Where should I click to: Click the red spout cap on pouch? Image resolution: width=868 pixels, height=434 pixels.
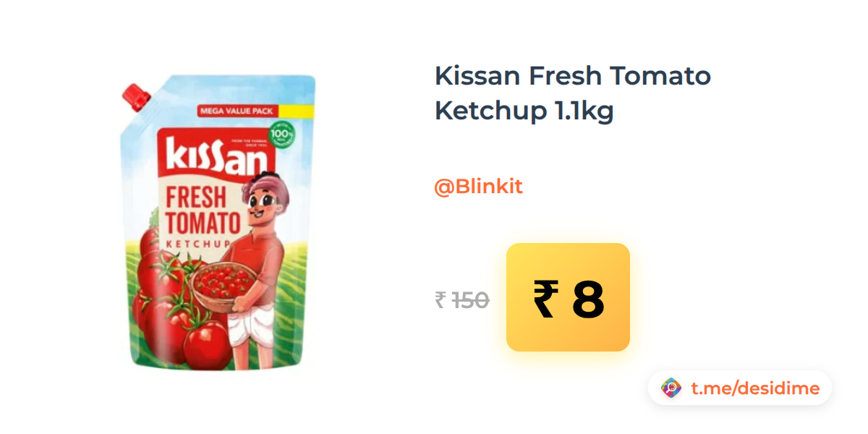click(x=135, y=97)
